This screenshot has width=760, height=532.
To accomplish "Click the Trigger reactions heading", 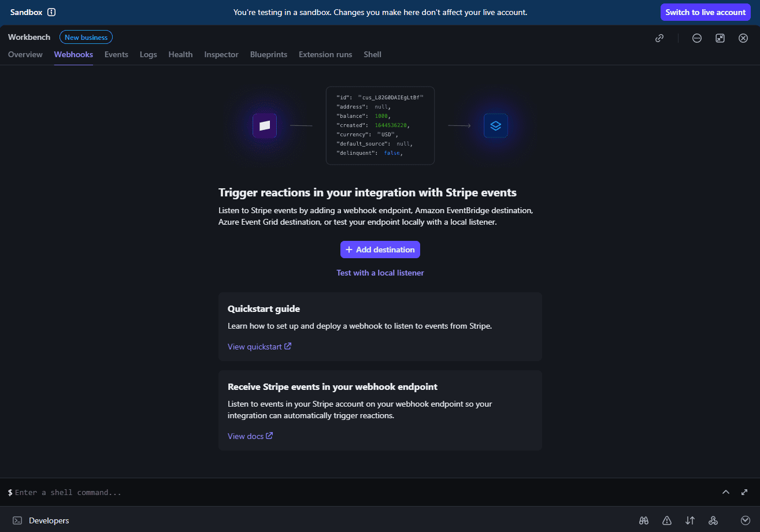I will (x=368, y=192).
